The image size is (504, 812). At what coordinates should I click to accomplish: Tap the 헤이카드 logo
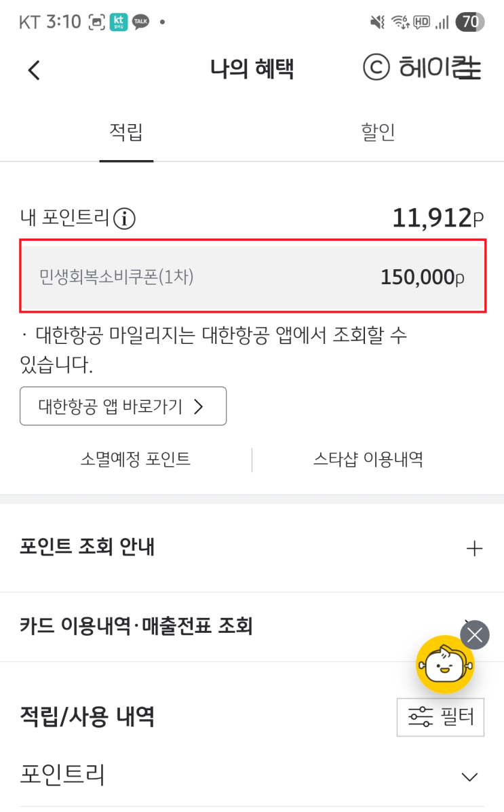(422, 68)
